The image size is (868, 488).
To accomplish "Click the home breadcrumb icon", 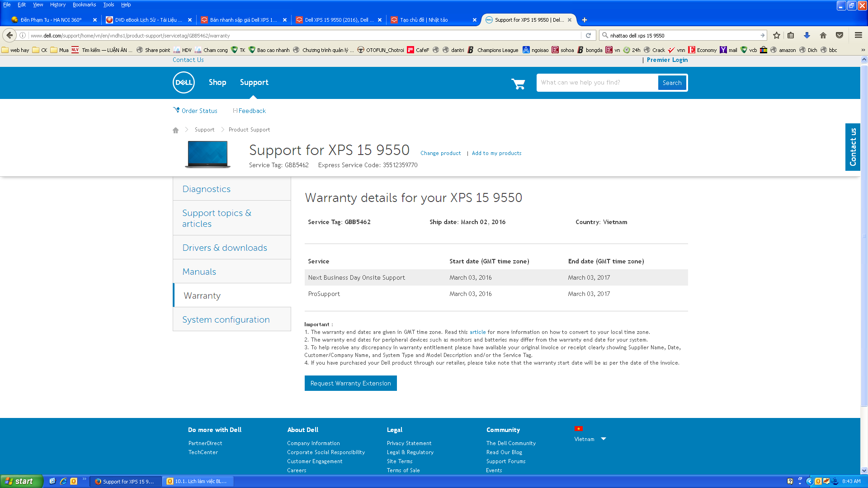I will tap(176, 130).
